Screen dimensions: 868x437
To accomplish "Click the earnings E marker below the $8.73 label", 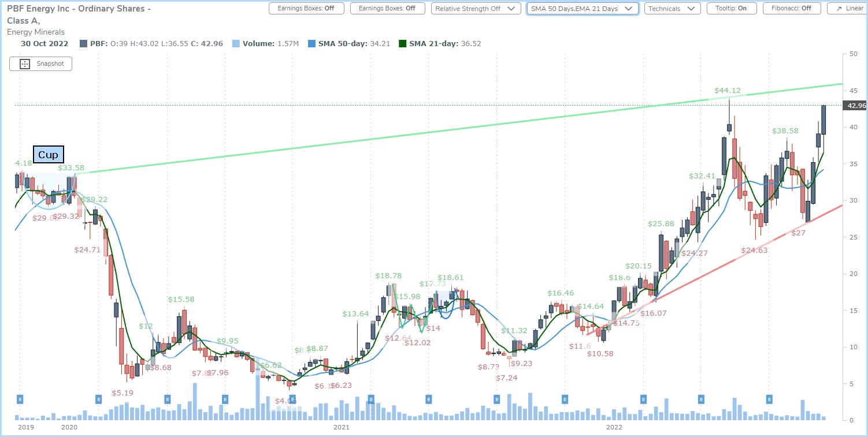I will coord(496,398).
